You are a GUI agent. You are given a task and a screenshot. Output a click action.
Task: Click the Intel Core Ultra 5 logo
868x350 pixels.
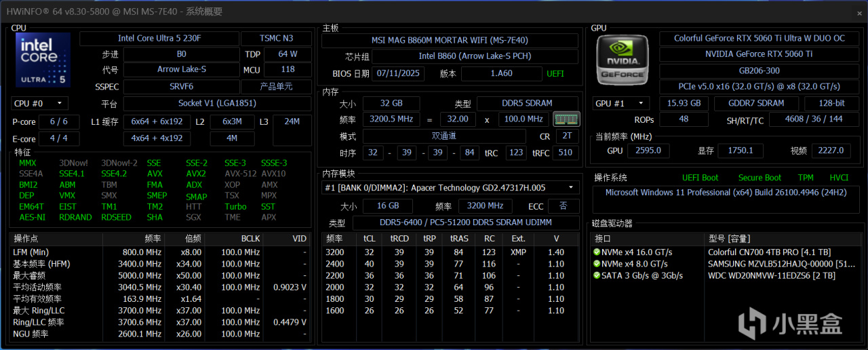pyautogui.click(x=43, y=60)
